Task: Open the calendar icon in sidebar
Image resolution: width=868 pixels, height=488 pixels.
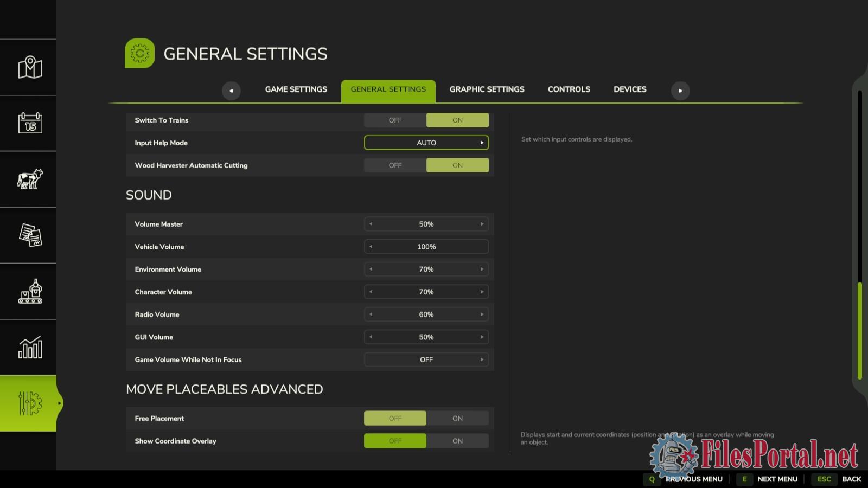Action: [30, 123]
